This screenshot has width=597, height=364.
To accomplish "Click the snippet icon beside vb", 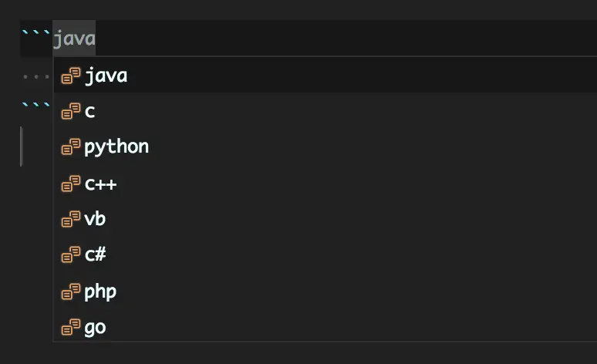I will 71,219.
